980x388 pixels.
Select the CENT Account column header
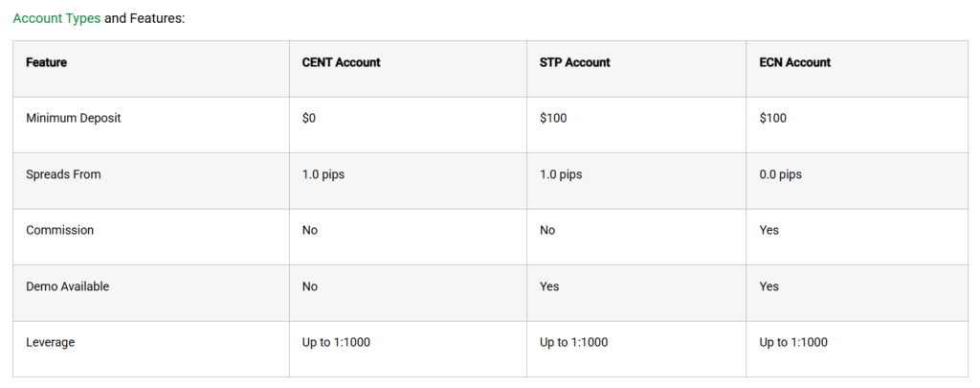341,62
